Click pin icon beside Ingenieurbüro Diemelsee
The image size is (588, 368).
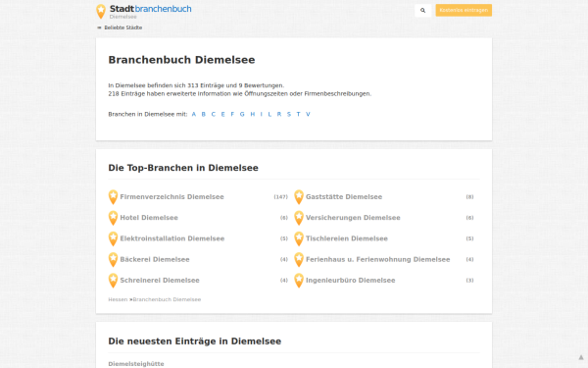299,281
